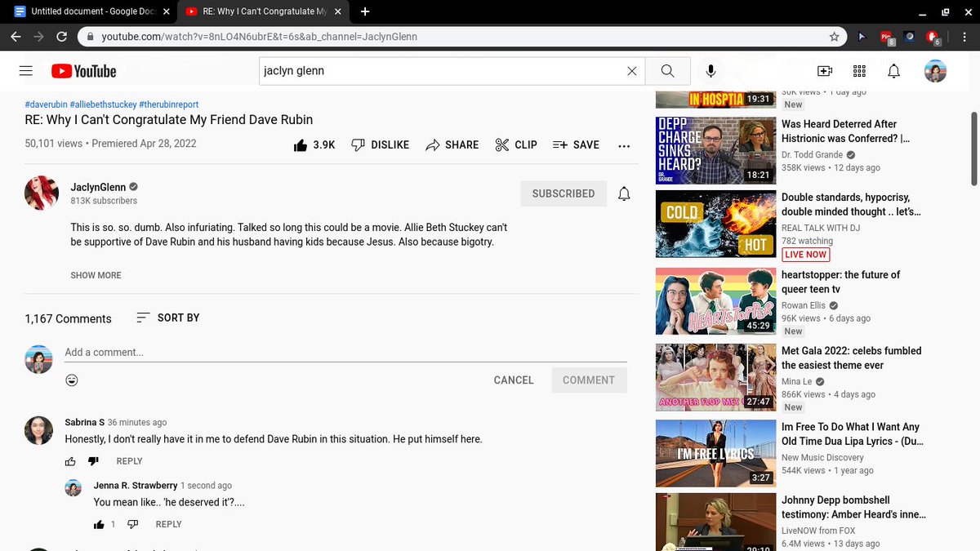
Task: Click the grayed Comment submit button
Action: pyautogui.click(x=589, y=380)
